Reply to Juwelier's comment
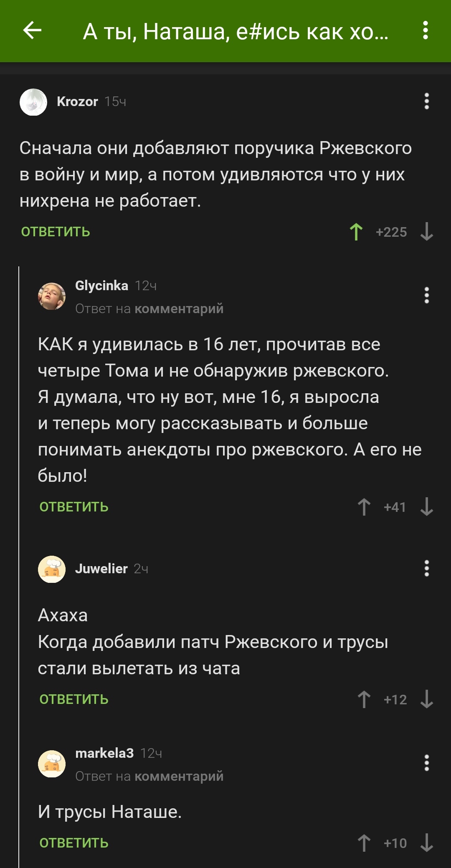Screen dimensions: 451x868 click(x=74, y=699)
